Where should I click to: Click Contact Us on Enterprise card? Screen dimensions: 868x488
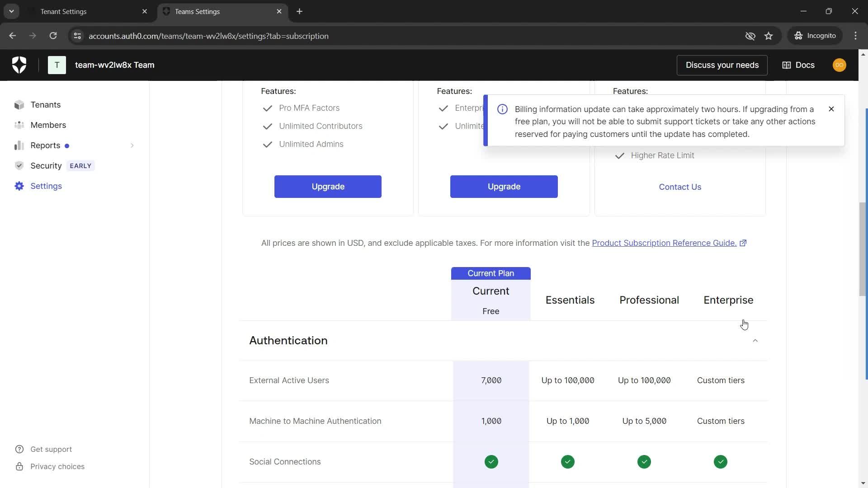tap(680, 187)
